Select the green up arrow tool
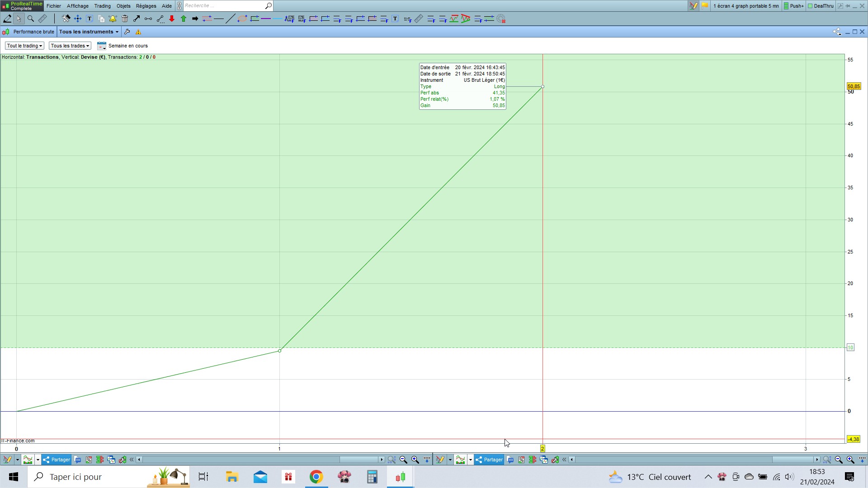The height and width of the screenshot is (488, 868). point(184,19)
